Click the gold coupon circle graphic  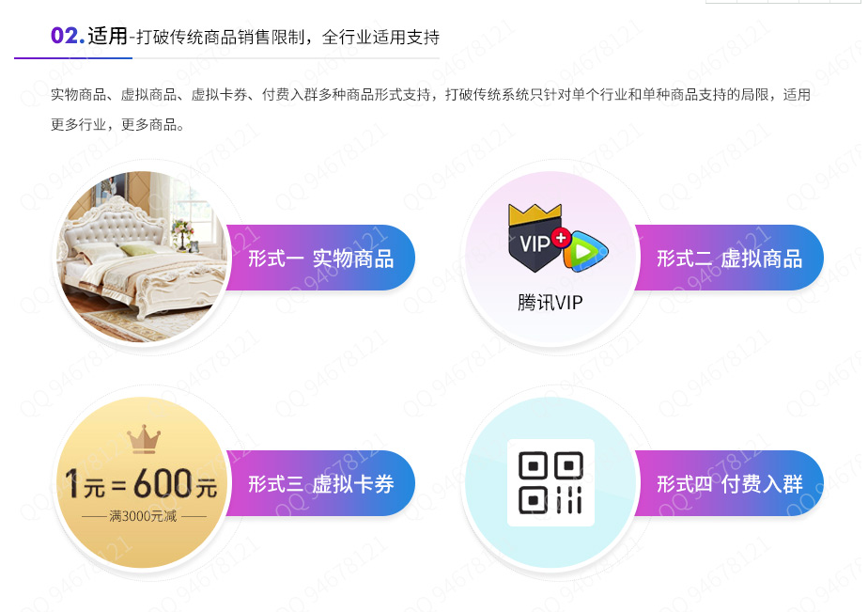[x=142, y=482]
